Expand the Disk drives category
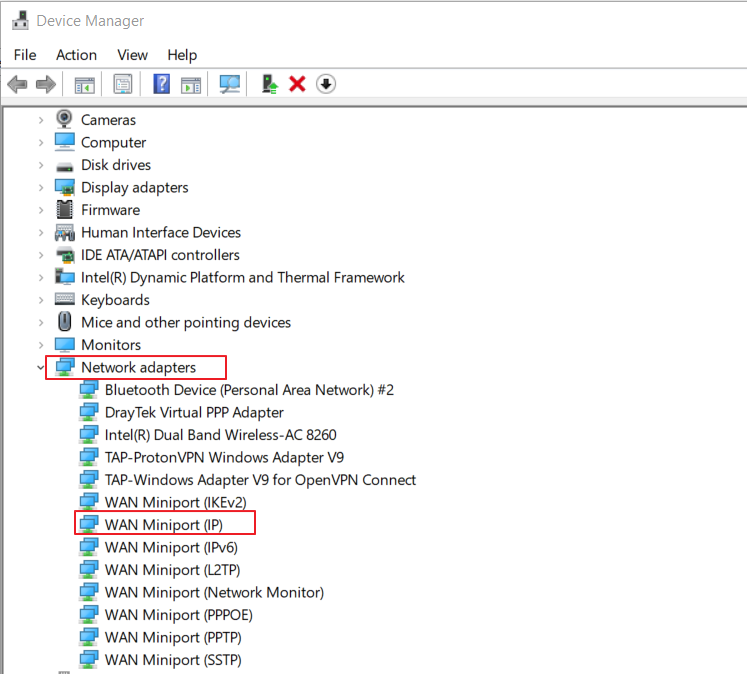 [41, 165]
